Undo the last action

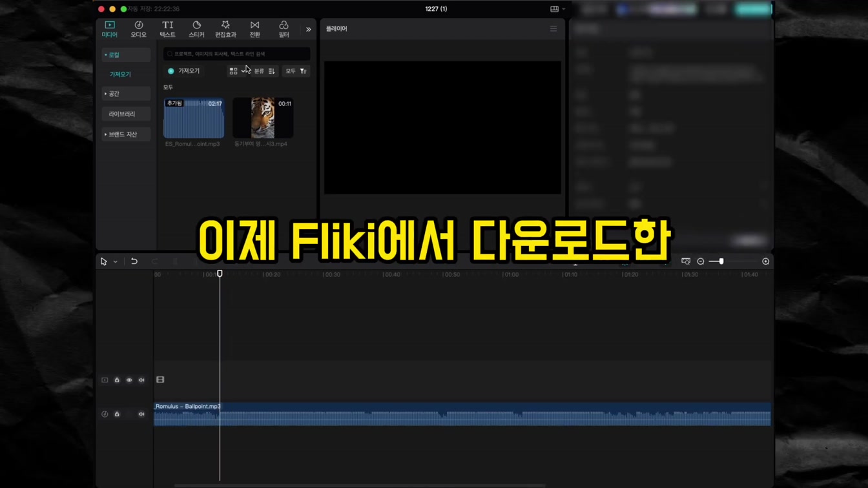pyautogui.click(x=134, y=261)
